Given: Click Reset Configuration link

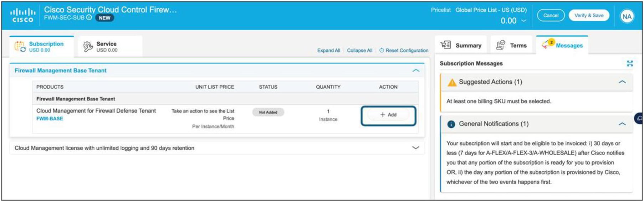Looking at the screenshot, I should 404,51.
